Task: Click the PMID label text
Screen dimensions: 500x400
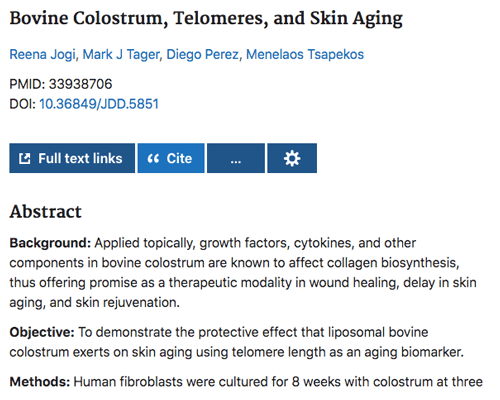Action: pos(27,84)
